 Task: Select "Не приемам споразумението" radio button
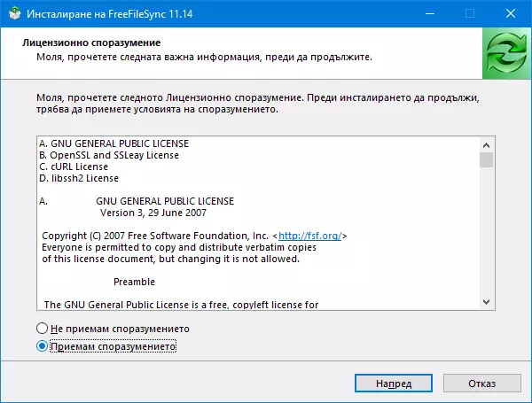tap(43, 329)
